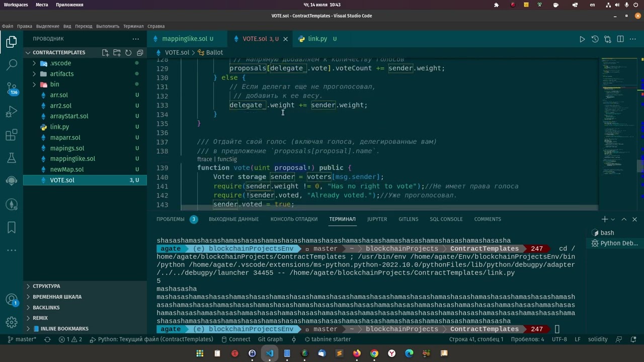Screen dimensions: 644x362
Task: Close the bottom panel
Action: (634, 219)
